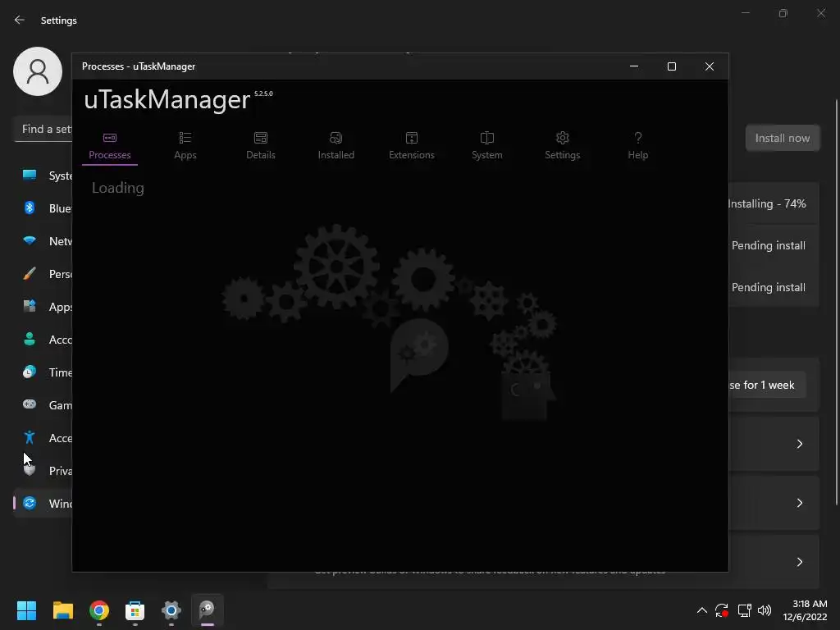Image resolution: width=840 pixels, height=630 pixels.
Task: Click the first Pending install status
Action: (x=768, y=245)
